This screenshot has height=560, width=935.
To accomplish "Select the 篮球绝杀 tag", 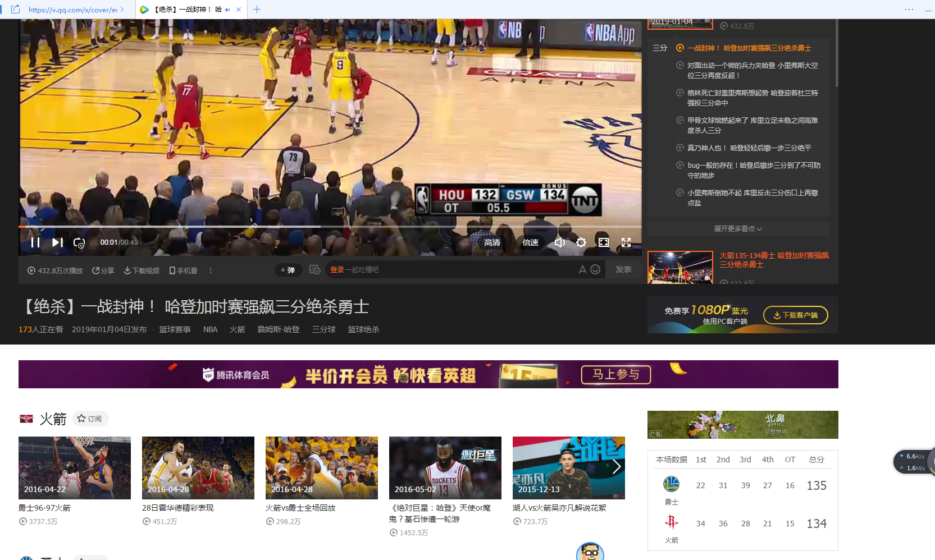I will pos(363,329).
